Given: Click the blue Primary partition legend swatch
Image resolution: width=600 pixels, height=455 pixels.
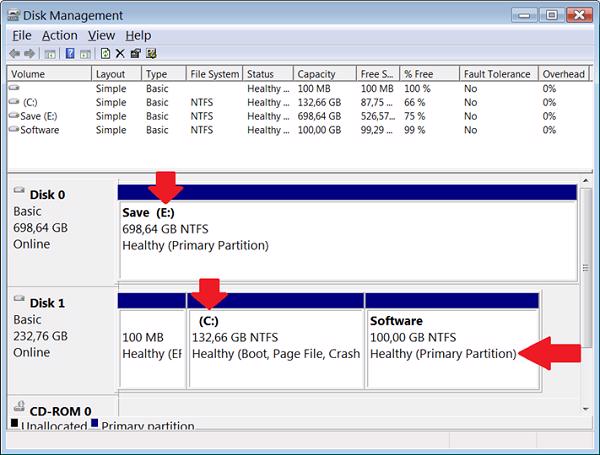Looking at the screenshot, I should pyautogui.click(x=94, y=425).
